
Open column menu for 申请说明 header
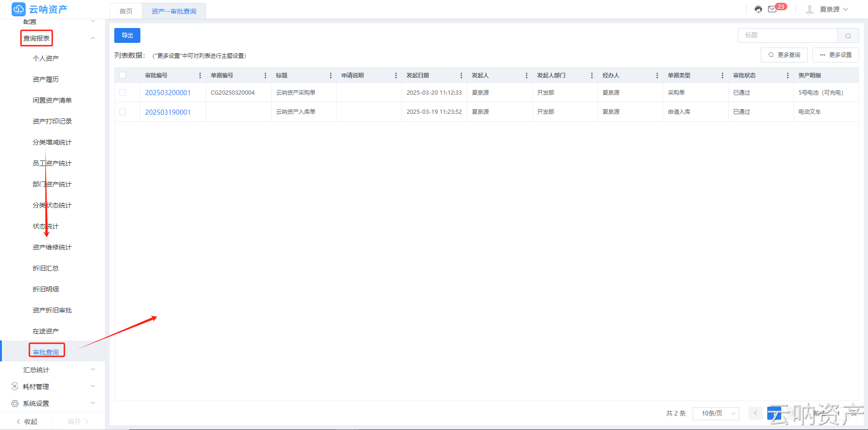[396, 76]
